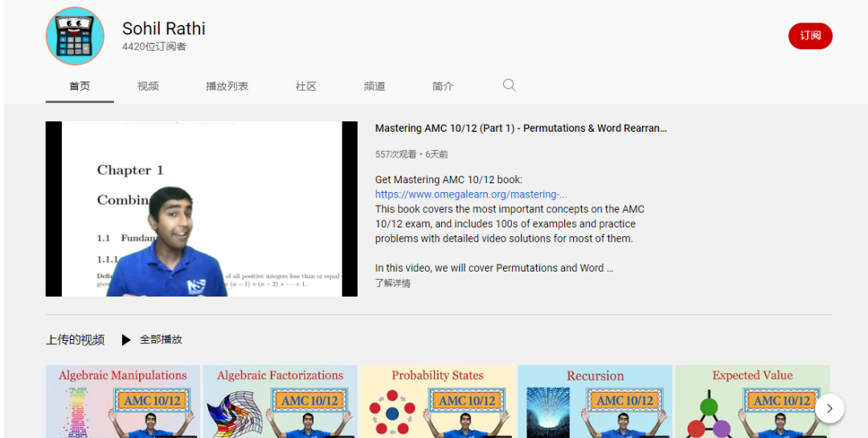
Task: Switch to the 视频 tab
Action: click(x=149, y=86)
